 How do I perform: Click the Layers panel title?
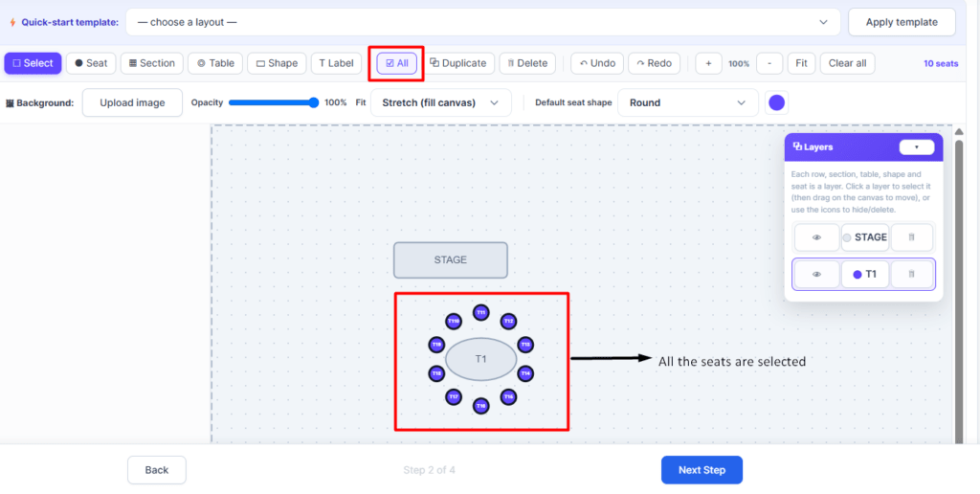pyautogui.click(x=817, y=146)
